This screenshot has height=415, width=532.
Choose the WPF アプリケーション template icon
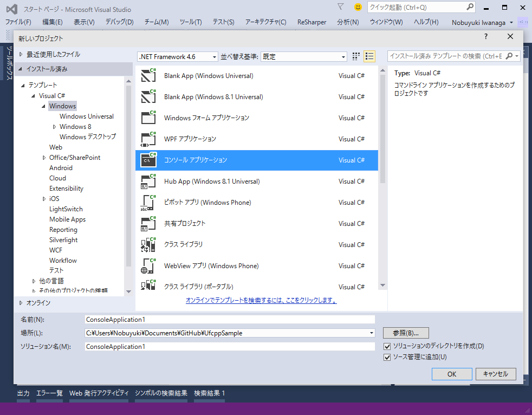pyautogui.click(x=148, y=139)
